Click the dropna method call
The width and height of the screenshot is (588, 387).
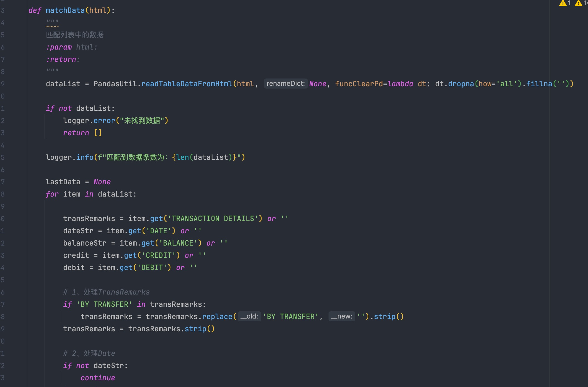461,84
